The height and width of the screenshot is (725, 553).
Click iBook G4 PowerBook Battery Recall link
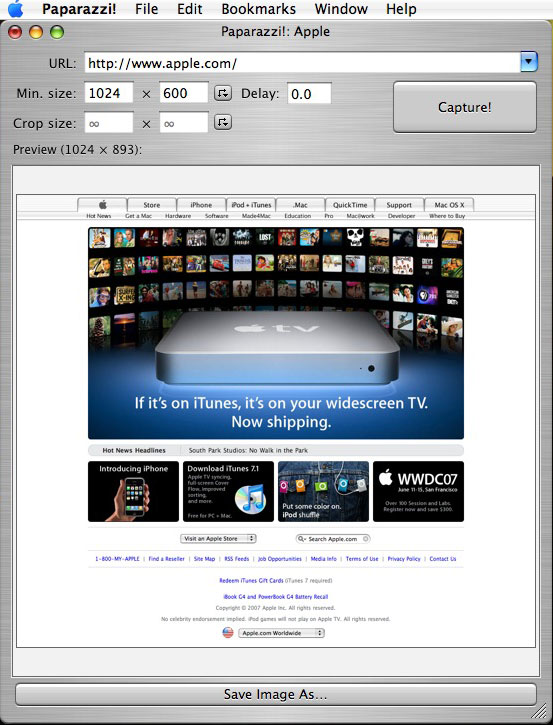click(276, 597)
